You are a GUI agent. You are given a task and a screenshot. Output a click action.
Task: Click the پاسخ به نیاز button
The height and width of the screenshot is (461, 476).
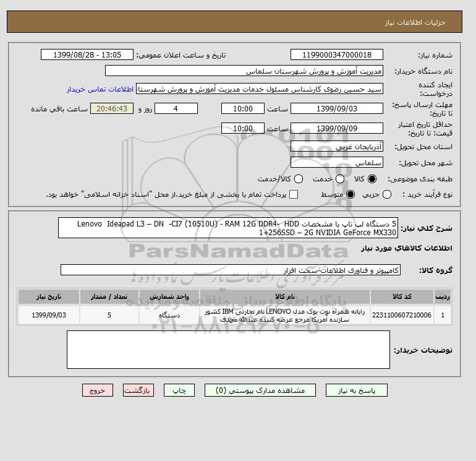click(357, 390)
